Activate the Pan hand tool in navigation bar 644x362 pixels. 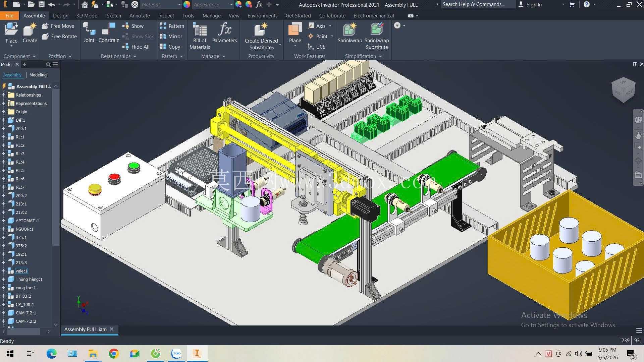pyautogui.click(x=638, y=135)
